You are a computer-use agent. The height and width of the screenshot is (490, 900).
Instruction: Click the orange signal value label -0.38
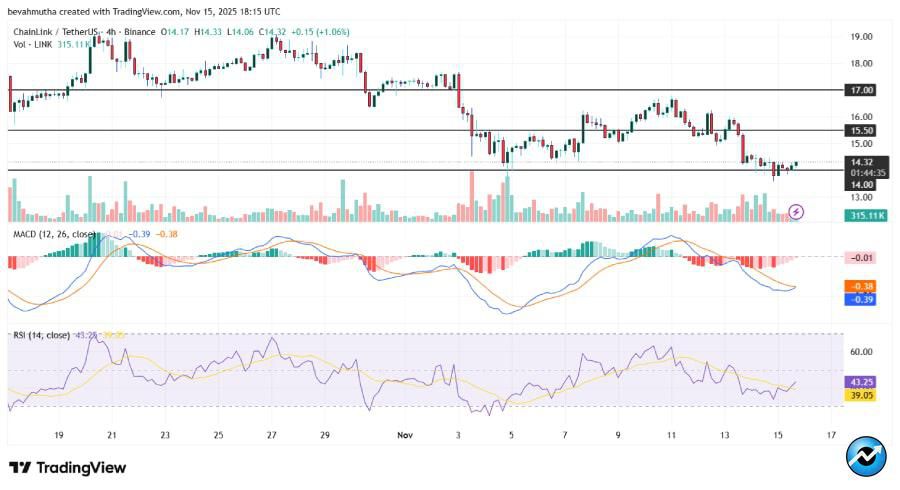(861, 285)
